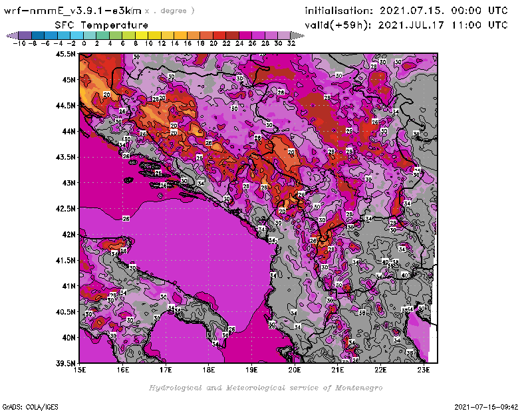Click the 40N latitude axis label
Viewport: 532px width, 411px height.
pos(68,338)
